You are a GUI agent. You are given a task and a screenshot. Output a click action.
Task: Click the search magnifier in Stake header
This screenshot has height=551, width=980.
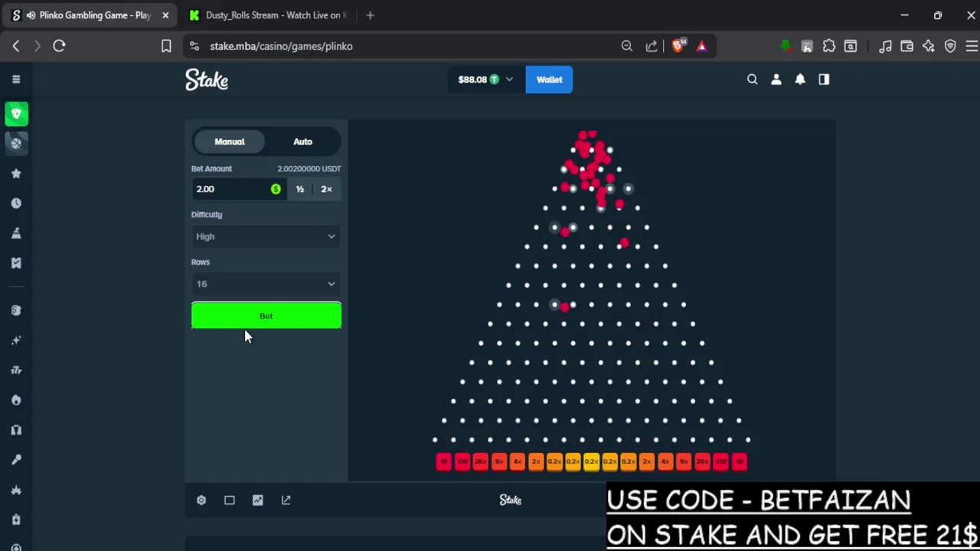[753, 80]
